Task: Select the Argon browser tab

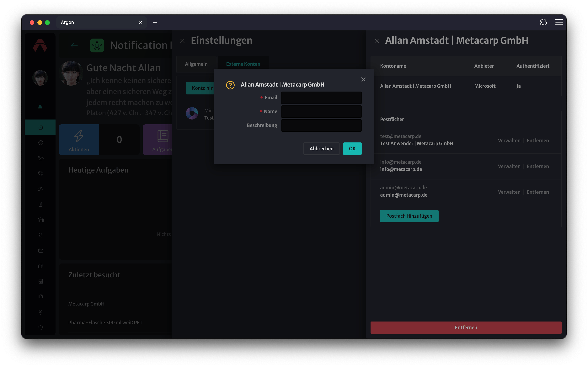Action: coord(101,22)
